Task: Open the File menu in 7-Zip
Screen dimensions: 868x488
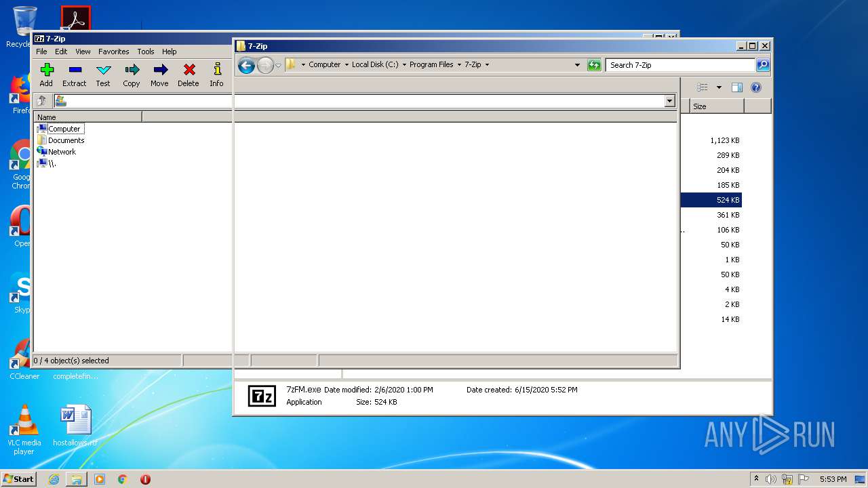Action: point(41,52)
